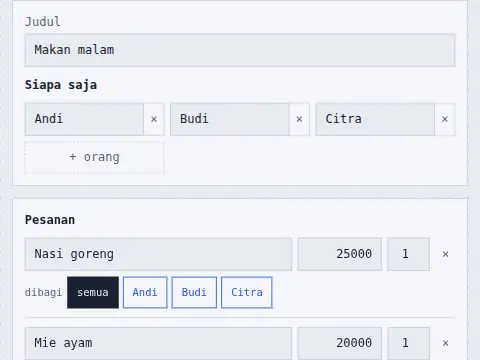Delete the Mie ayam order row

click(445, 343)
